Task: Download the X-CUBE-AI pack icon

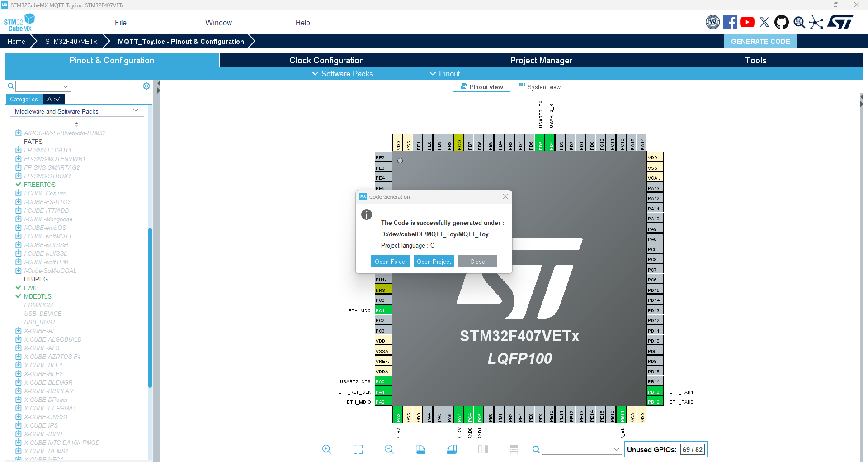Action: pyautogui.click(x=19, y=331)
